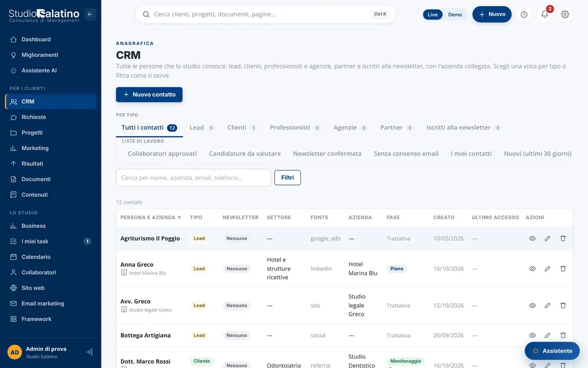Click the contact search field

click(x=194, y=178)
